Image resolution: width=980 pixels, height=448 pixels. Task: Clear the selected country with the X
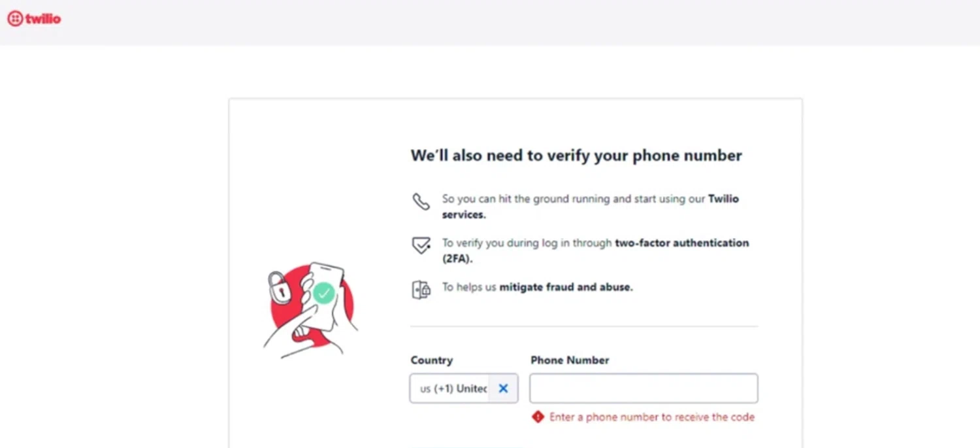[503, 388]
